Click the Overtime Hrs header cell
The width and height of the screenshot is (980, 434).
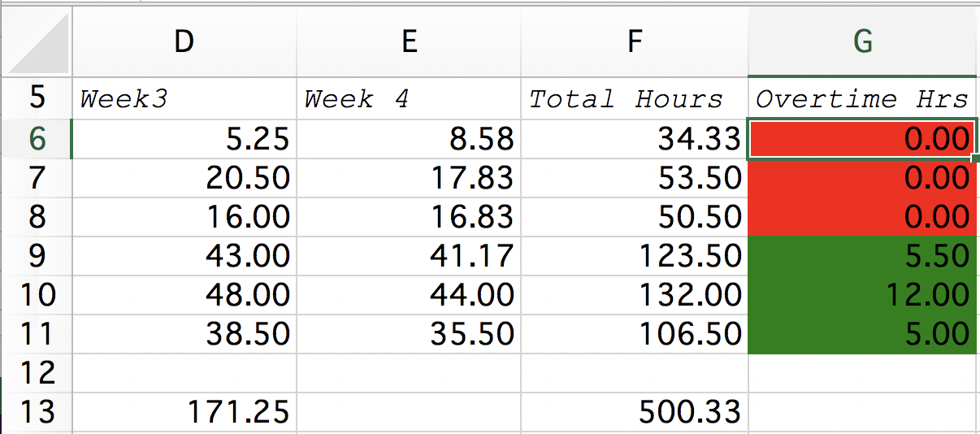pos(862,98)
